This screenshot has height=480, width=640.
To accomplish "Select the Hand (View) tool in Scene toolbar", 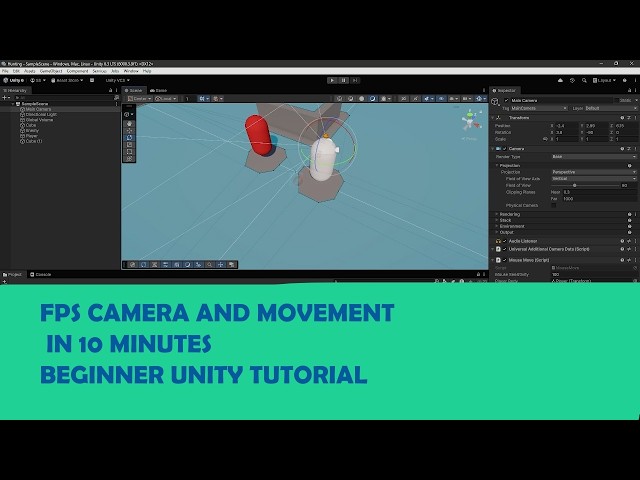I will point(129,124).
